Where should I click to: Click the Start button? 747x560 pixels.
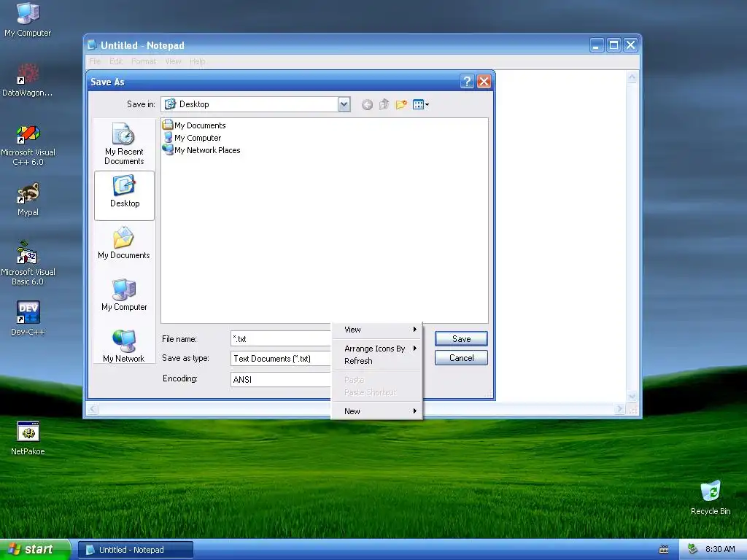tap(35, 550)
